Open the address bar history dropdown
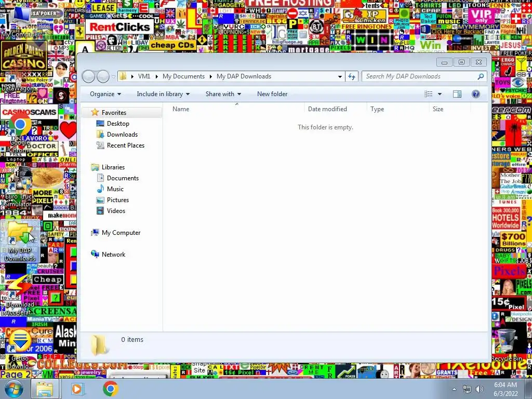 pyautogui.click(x=340, y=77)
